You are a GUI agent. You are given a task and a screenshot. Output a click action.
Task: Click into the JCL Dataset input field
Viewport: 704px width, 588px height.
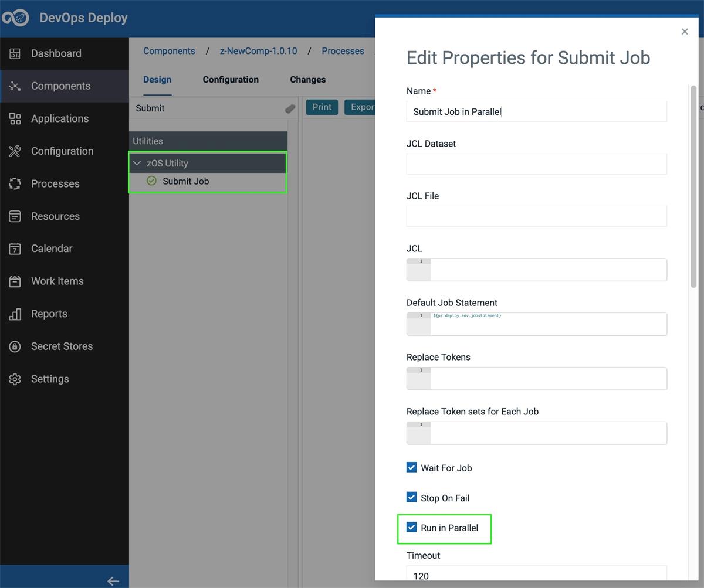click(x=537, y=164)
